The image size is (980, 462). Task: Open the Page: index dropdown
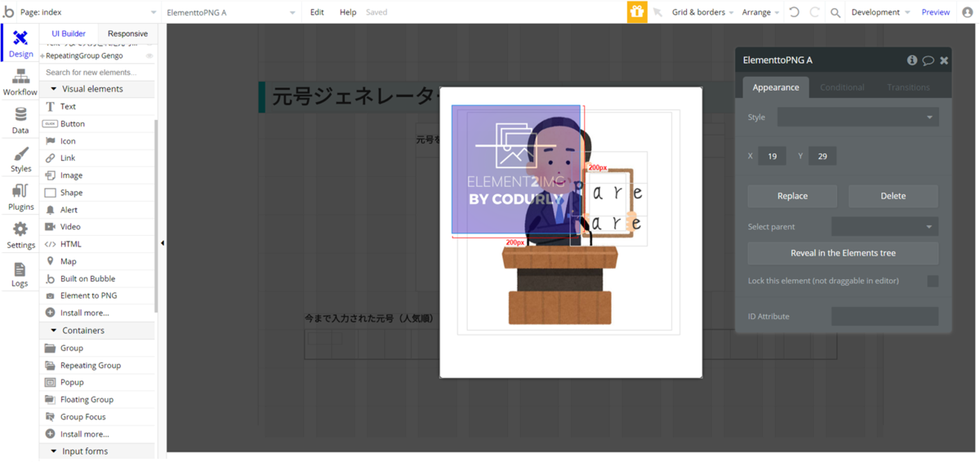coord(88,12)
